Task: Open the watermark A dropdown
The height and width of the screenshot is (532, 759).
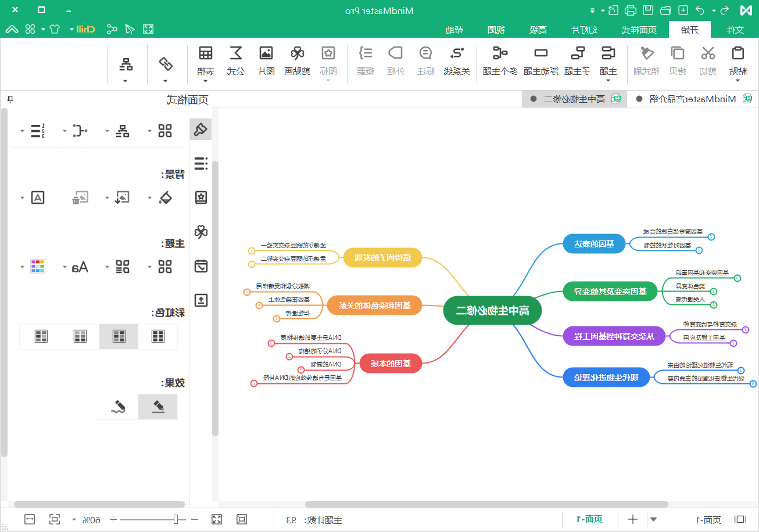Action: (23, 198)
